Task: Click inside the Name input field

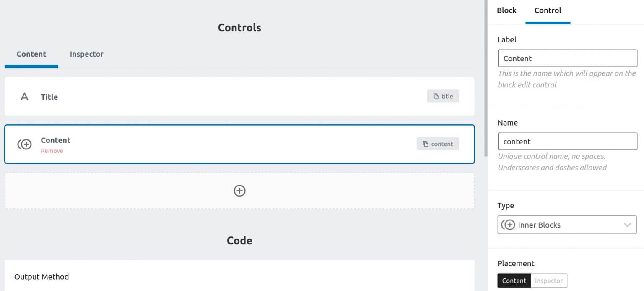Action: (x=567, y=141)
